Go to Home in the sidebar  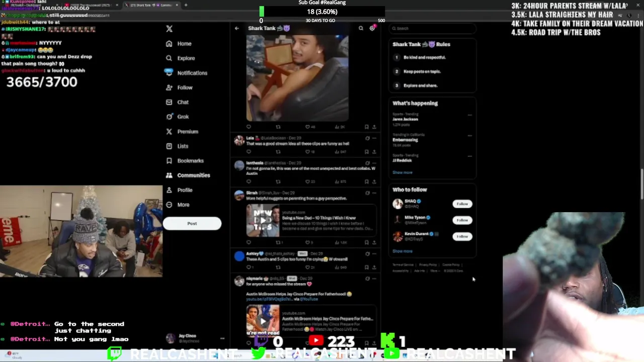(x=179, y=44)
